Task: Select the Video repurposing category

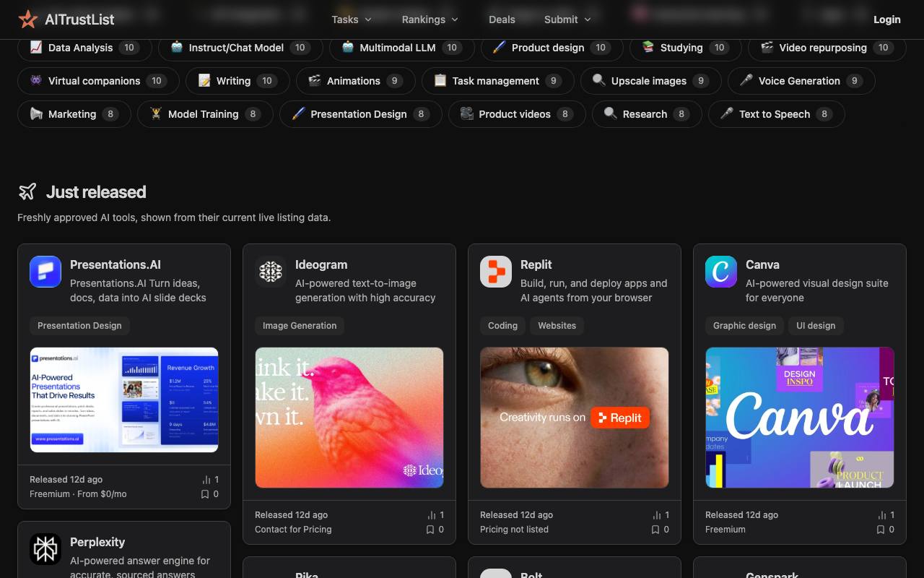Action: tap(828, 48)
